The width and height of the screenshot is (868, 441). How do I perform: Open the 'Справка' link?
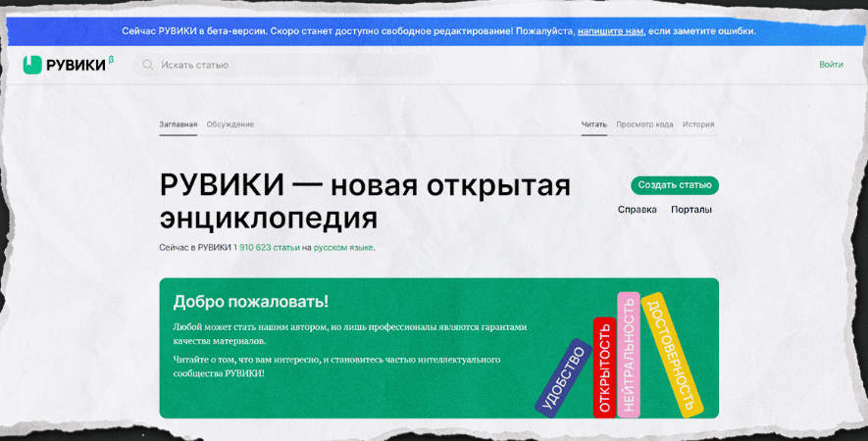(x=638, y=210)
